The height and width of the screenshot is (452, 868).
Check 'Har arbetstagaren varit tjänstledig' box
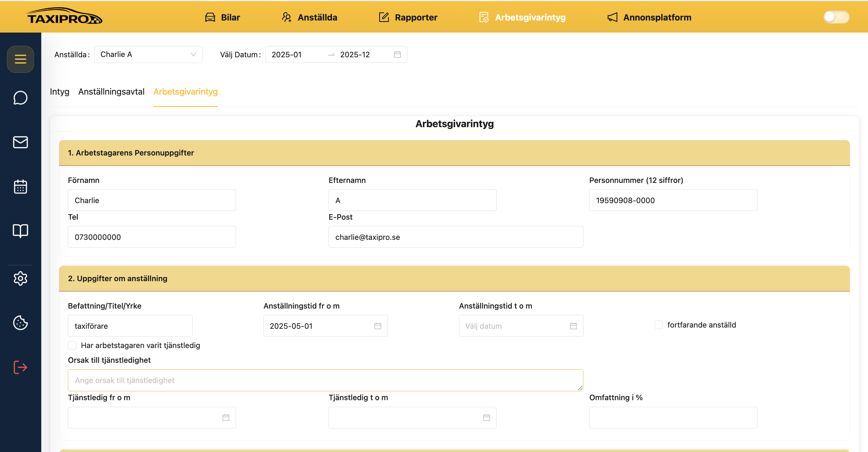tap(72, 345)
